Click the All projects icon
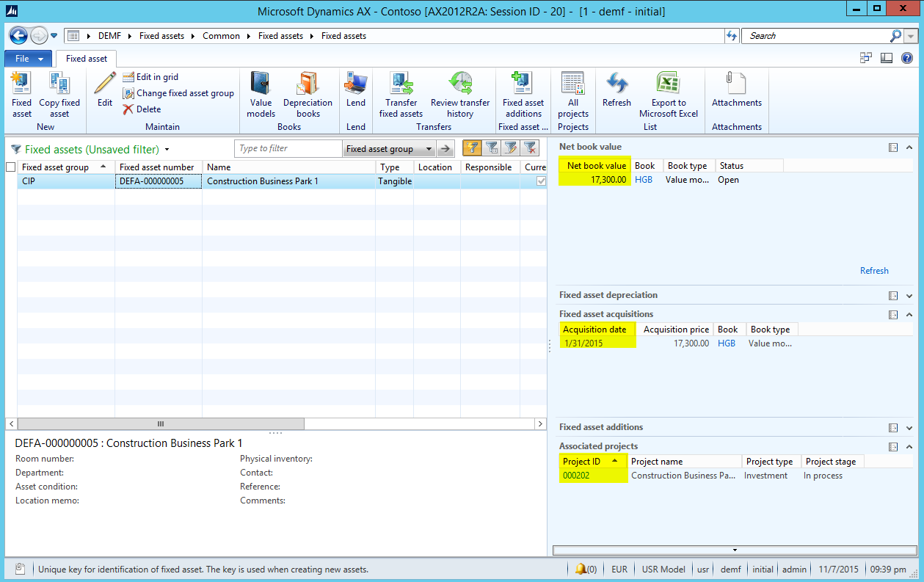The height and width of the screenshot is (582, 924). 572,84
